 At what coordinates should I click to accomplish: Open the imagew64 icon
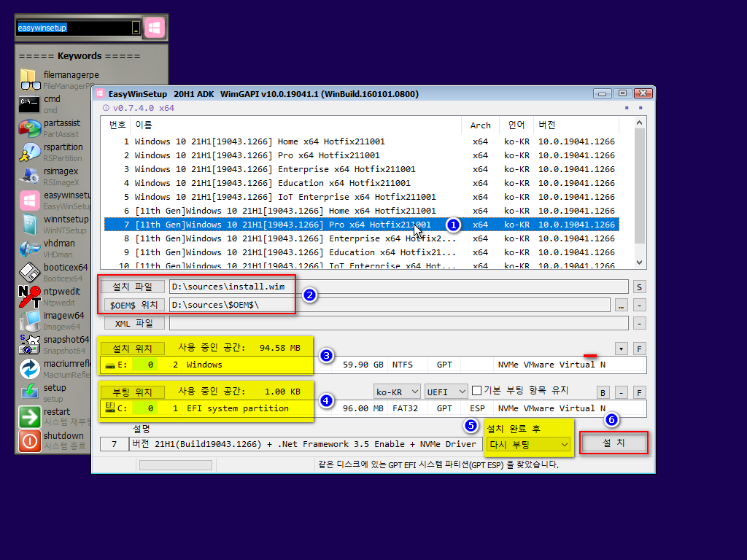tap(29, 321)
